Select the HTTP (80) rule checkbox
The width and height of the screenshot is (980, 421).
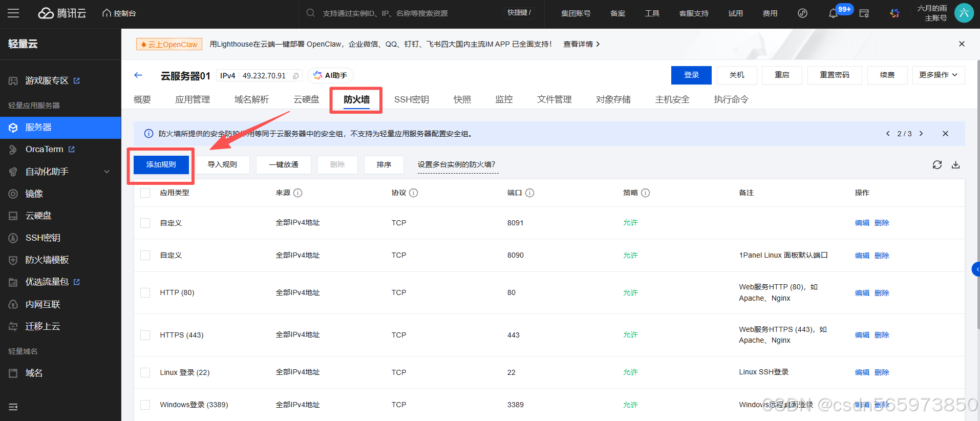click(x=145, y=292)
